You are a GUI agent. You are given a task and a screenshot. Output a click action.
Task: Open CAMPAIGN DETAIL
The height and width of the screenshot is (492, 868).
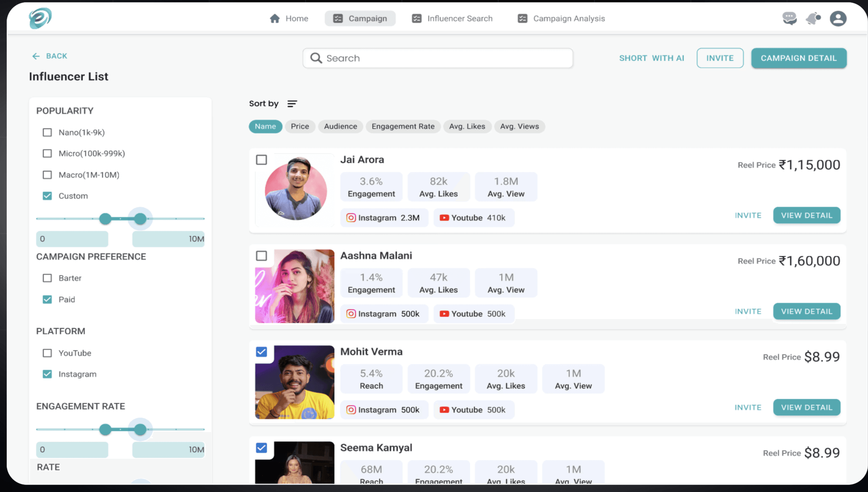tap(799, 58)
